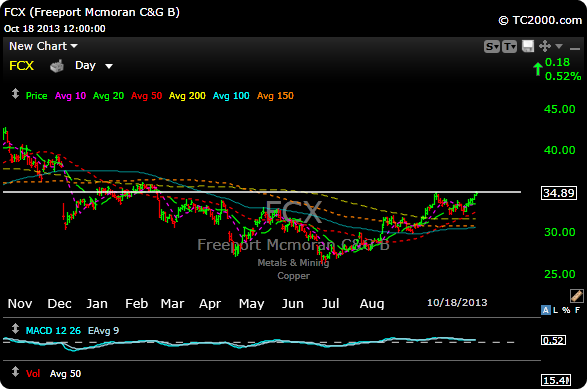Click the Jul month axis label
The height and width of the screenshot is (389, 587).
tap(331, 304)
